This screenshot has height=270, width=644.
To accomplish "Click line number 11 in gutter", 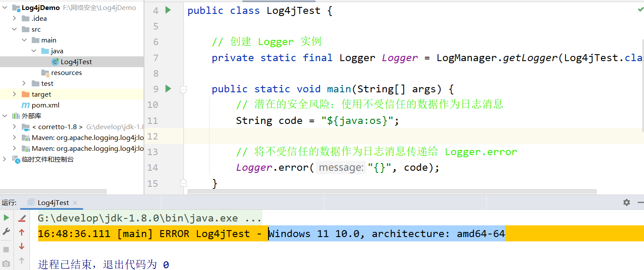I will click(153, 120).
